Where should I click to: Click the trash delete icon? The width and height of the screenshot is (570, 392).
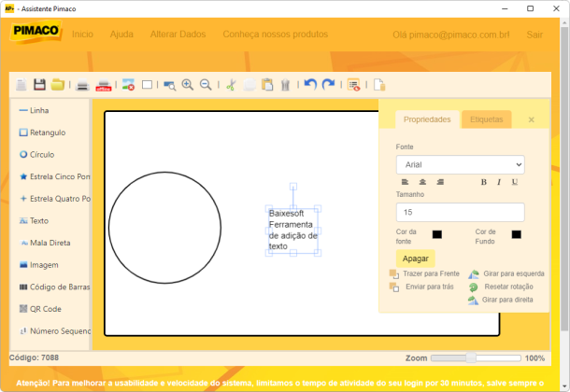pos(285,85)
